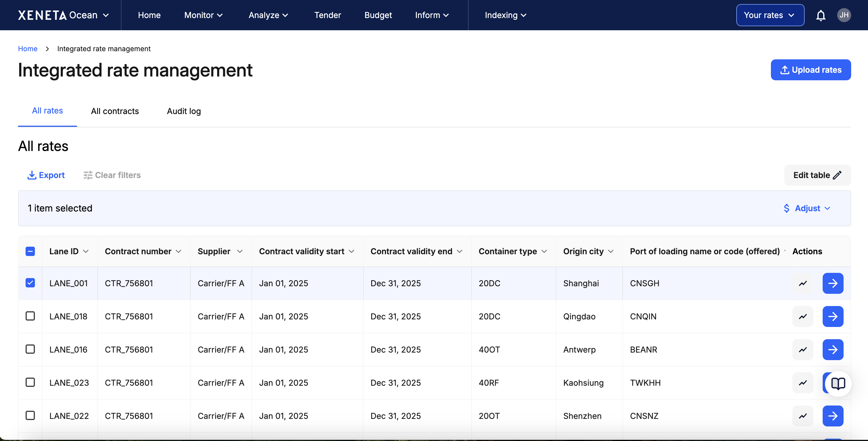Open the notifications bell
The image size is (868, 441).
[821, 15]
